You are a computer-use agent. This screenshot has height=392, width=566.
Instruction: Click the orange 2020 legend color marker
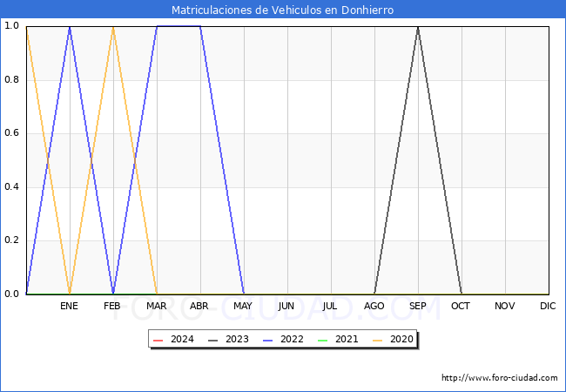pos(378,341)
